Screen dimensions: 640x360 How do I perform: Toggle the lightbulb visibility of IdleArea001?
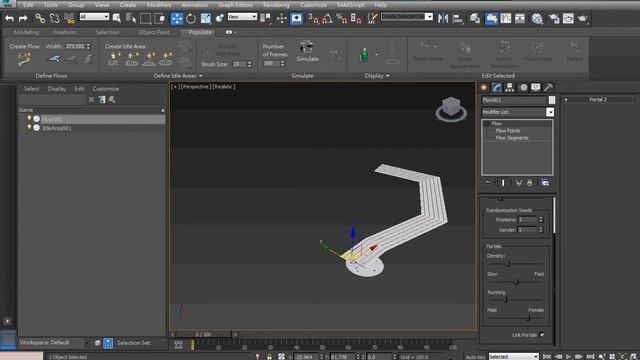29,128
